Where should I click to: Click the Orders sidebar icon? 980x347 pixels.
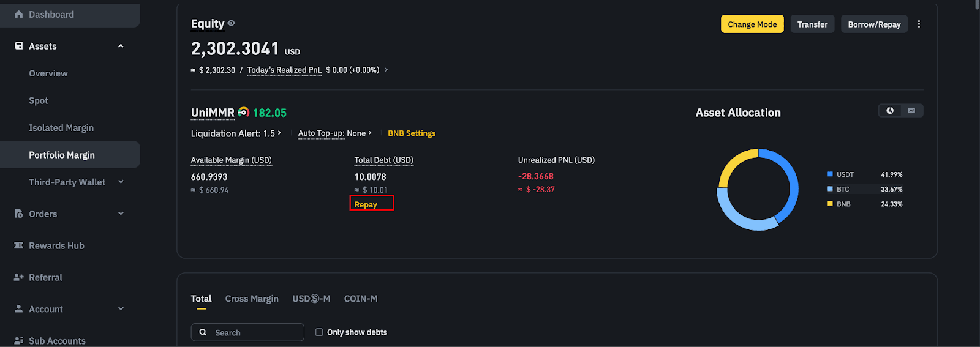tap(18, 214)
